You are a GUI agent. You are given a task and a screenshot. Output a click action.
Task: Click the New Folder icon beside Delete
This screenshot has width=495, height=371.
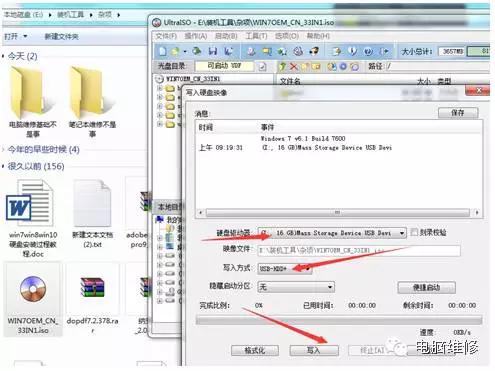pyautogui.click(x=304, y=66)
